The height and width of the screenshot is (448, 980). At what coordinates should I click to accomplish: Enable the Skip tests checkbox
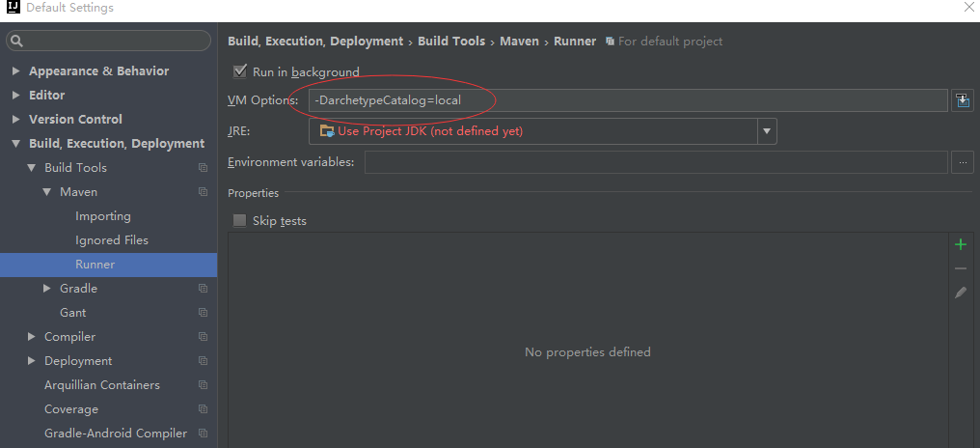[x=239, y=220]
